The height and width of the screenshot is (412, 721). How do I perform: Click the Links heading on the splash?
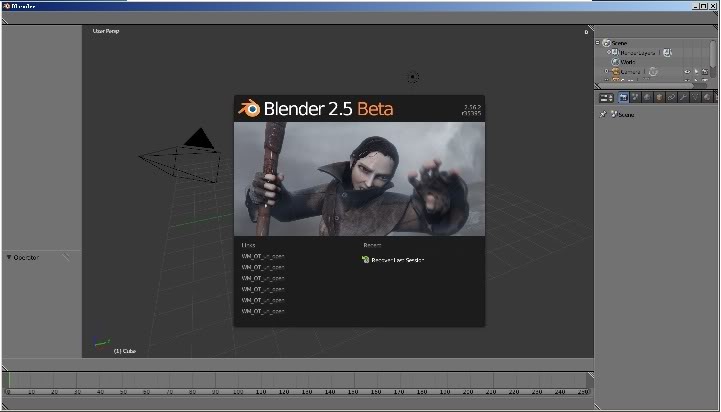tap(248, 245)
